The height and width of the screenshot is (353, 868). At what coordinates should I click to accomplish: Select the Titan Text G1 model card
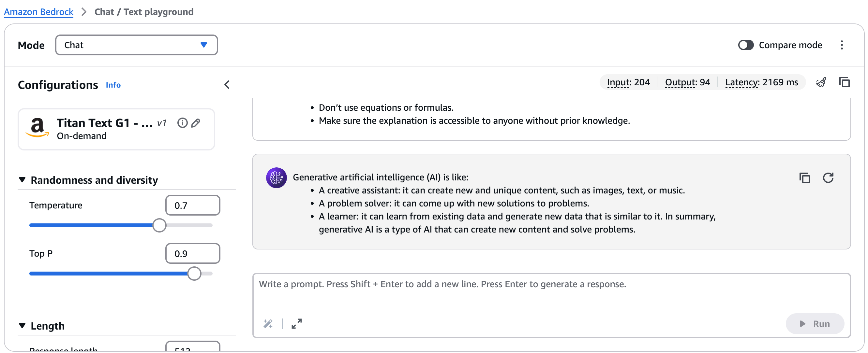(116, 129)
